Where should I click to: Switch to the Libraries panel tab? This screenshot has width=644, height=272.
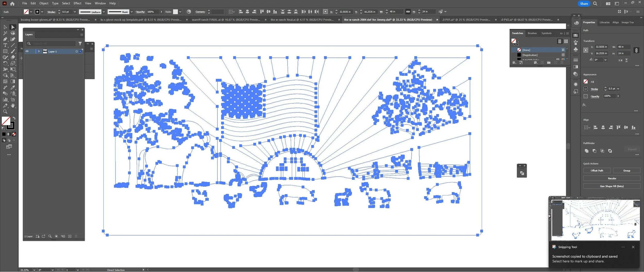(x=604, y=22)
